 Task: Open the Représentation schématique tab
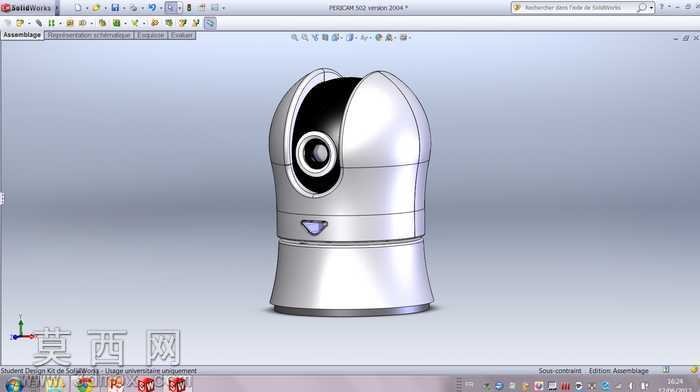click(89, 35)
